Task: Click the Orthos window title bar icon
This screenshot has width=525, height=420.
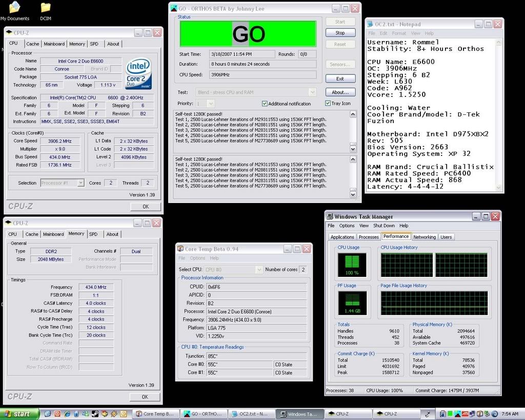Action: [174, 8]
